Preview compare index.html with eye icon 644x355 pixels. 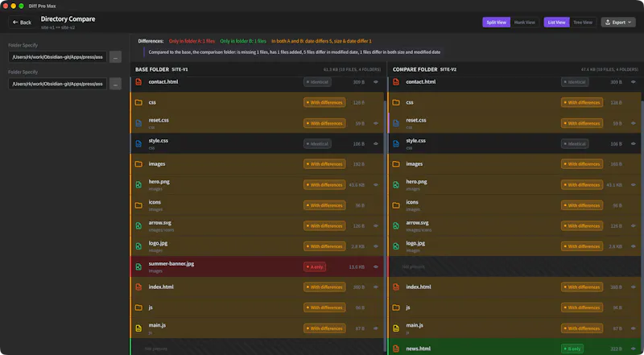634,287
